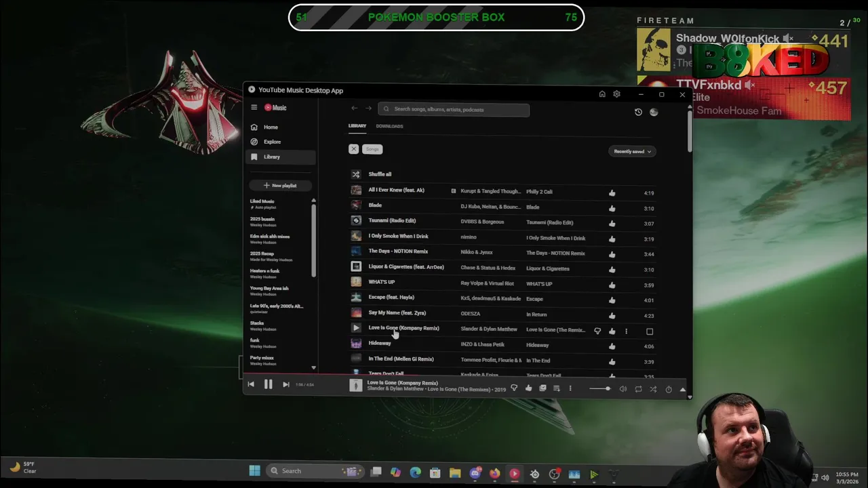Open player bar three-dot menu
This screenshot has height=488, width=868.
tap(570, 388)
